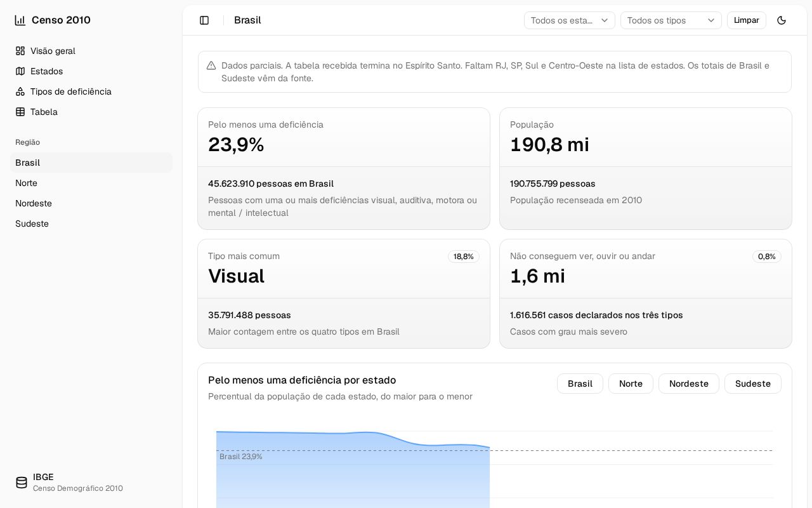This screenshot has height=508, width=812.
Task: Select Norte region in the sidebar
Action: click(x=91, y=183)
